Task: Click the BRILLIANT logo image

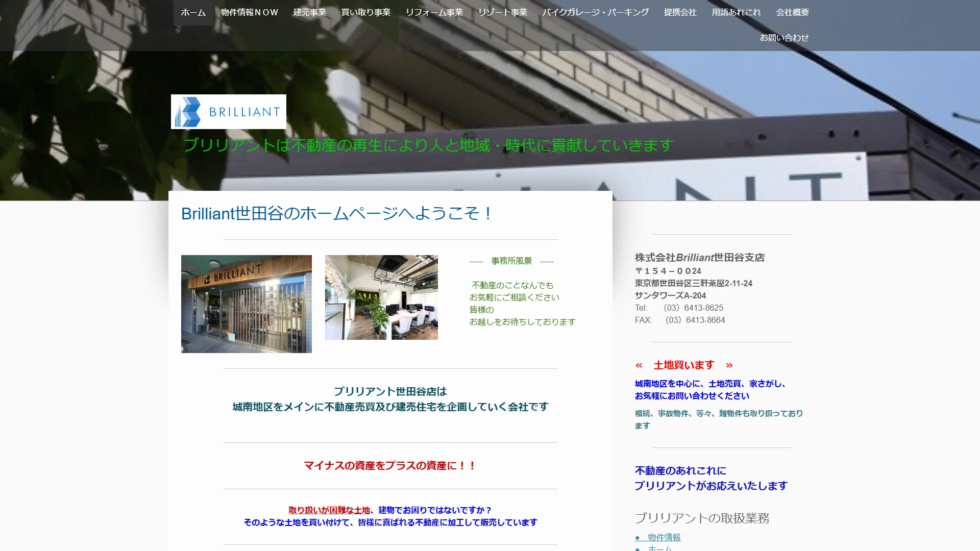Action: pos(229,112)
